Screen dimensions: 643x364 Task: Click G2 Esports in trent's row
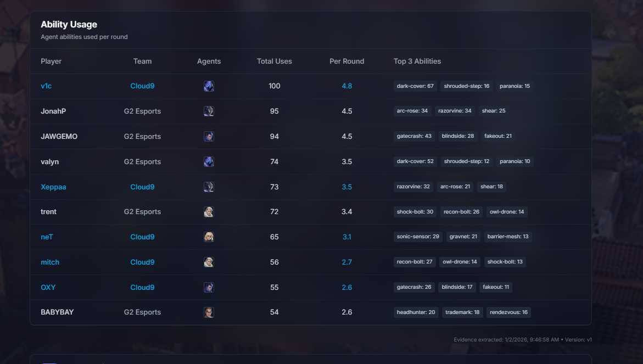coord(142,212)
